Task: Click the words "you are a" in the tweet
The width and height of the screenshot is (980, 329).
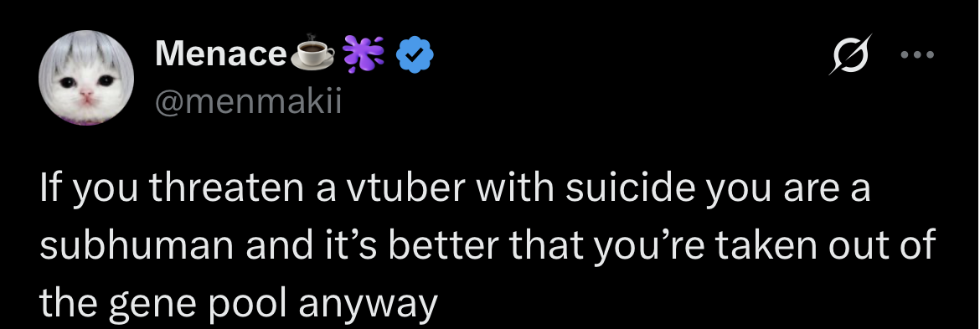Action: coord(787,191)
